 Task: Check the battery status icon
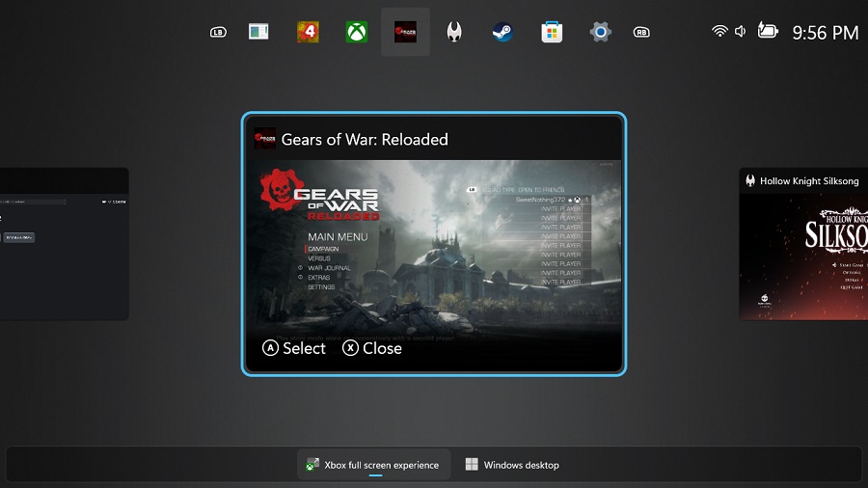[x=768, y=31]
